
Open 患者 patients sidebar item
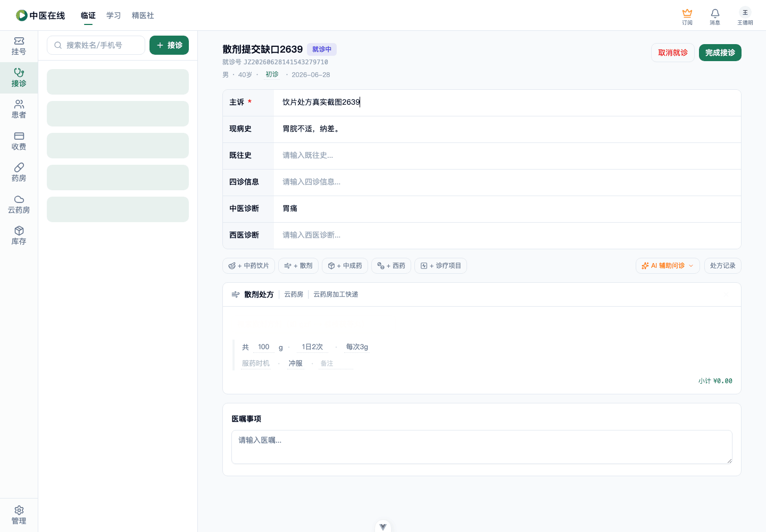coord(19,109)
